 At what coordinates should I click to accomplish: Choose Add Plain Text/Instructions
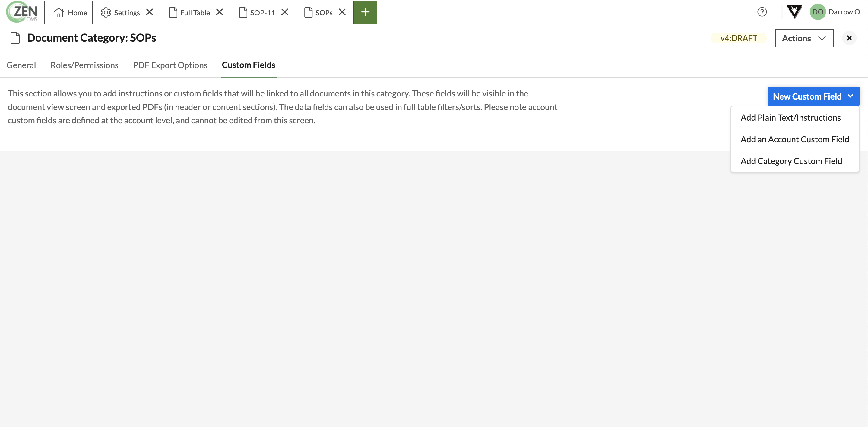tap(790, 118)
